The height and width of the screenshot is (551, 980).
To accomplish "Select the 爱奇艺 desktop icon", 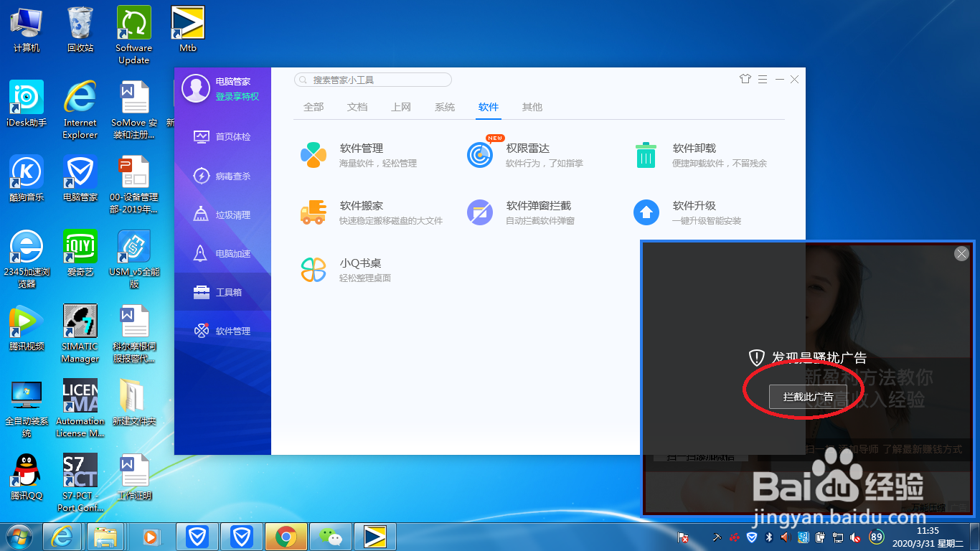I will pyautogui.click(x=80, y=254).
